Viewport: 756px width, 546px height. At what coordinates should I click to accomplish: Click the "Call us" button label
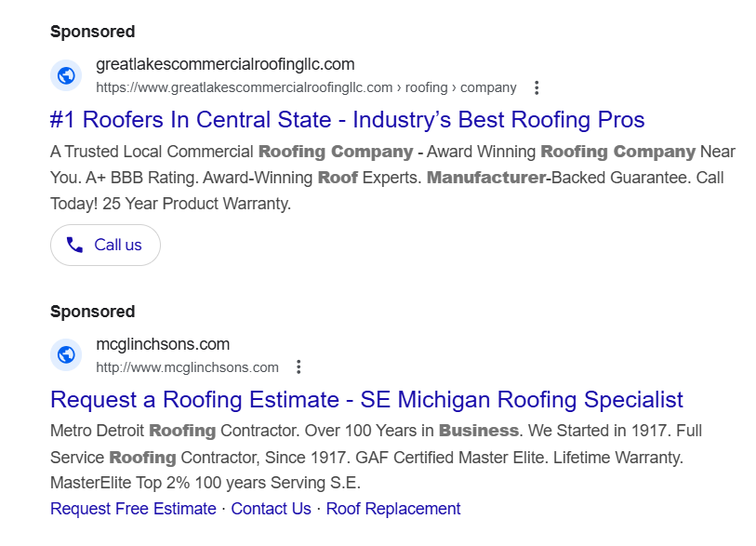[118, 245]
